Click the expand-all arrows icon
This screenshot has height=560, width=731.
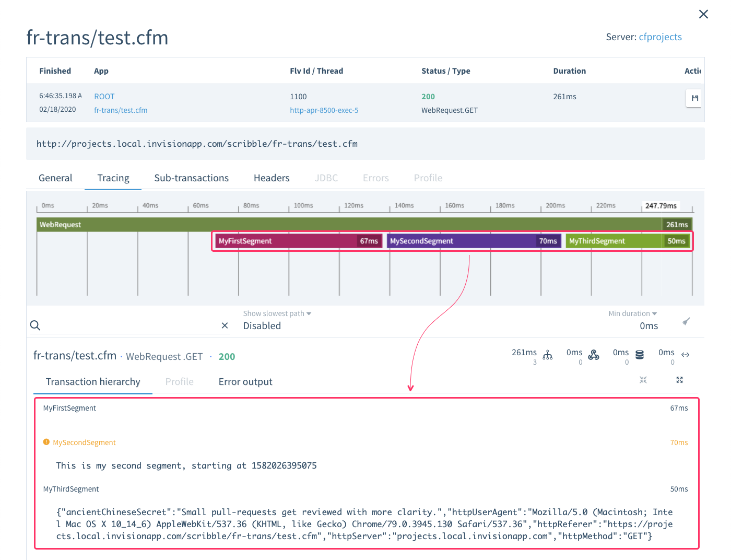tap(679, 380)
